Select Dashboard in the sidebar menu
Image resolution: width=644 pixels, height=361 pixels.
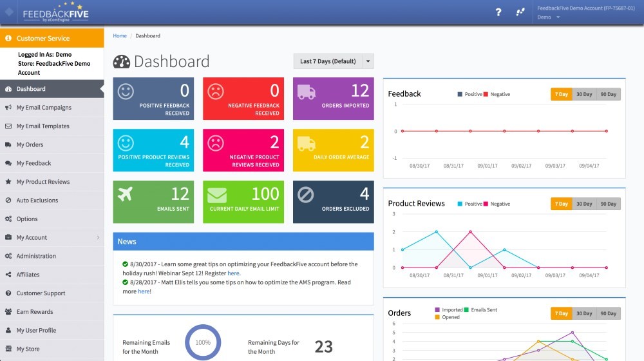52,89
